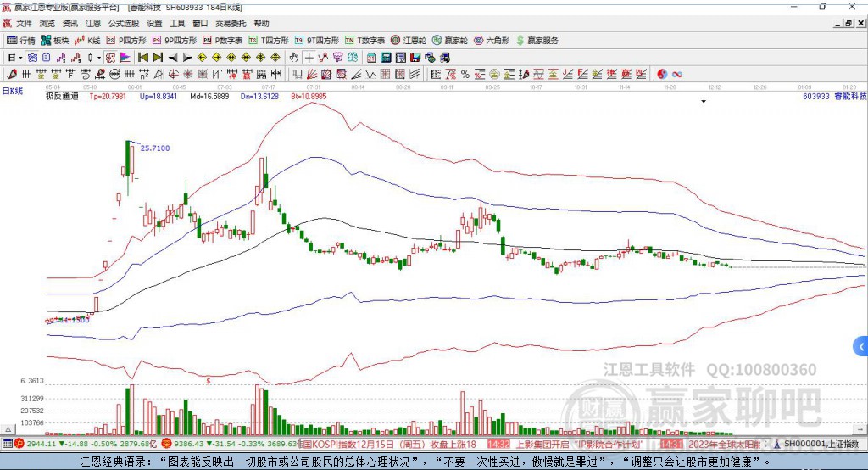868x470 pixels.
Task: Open the T数字表 number table
Action: pyautogui.click(x=364, y=41)
